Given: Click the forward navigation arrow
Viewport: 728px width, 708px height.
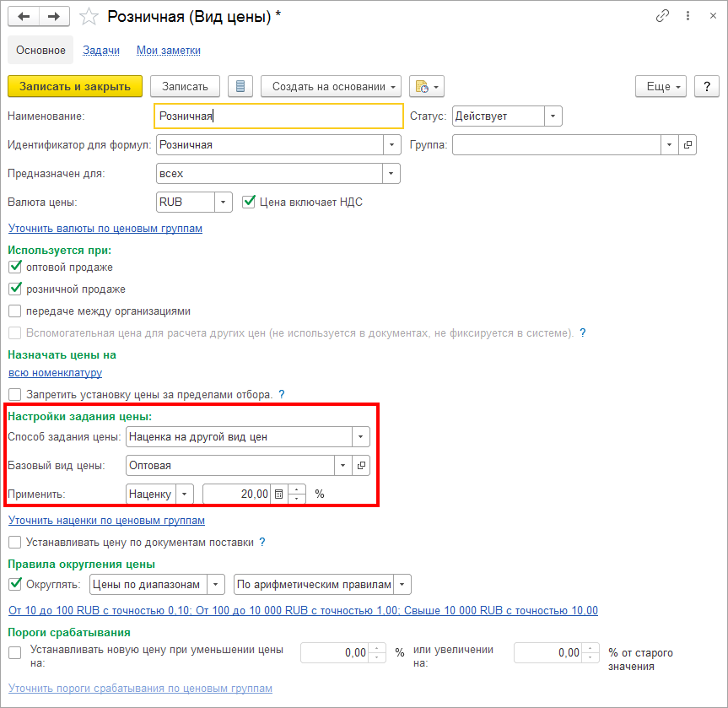Looking at the screenshot, I should point(54,16).
